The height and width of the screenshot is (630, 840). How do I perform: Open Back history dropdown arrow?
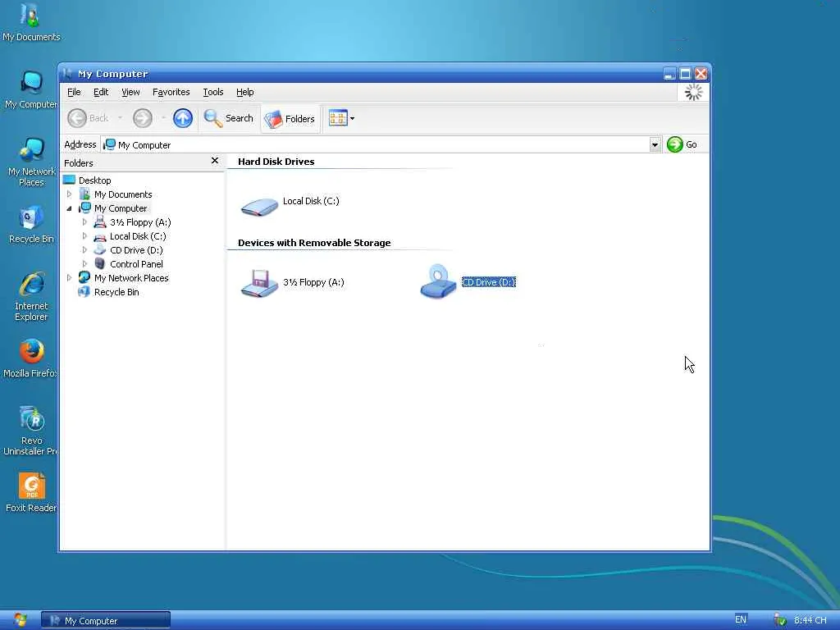[x=120, y=118]
